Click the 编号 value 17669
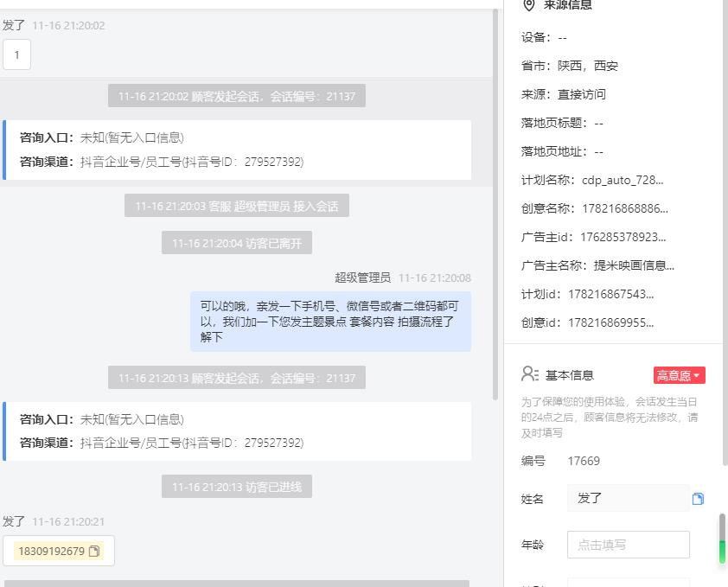This screenshot has width=728, height=587. click(584, 461)
